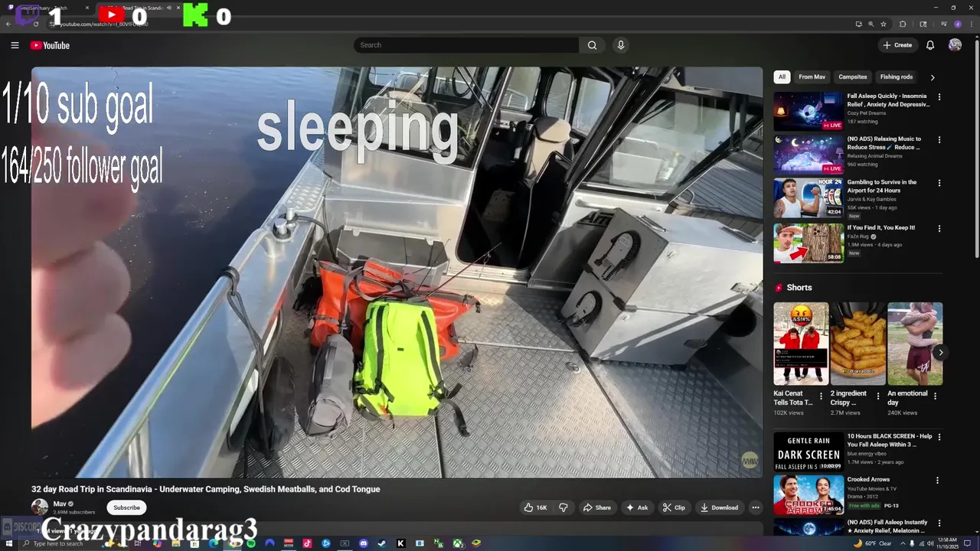980x551 pixels.
Task: Open Xbox app from the taskbar
Action: pos(458,543)
